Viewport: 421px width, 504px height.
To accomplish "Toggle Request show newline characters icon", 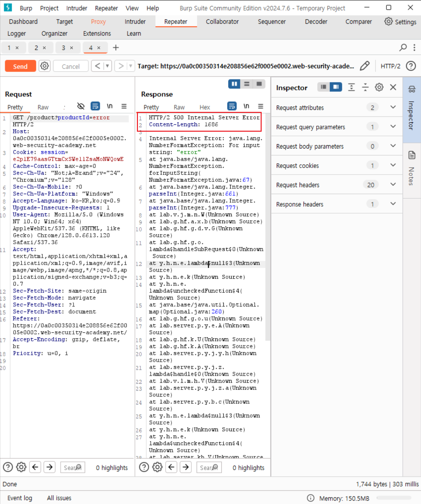I will tap(110, 106).
